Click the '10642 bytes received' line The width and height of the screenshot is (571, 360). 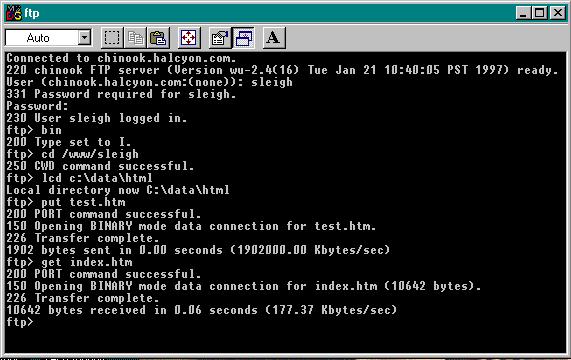pos(201,310)
